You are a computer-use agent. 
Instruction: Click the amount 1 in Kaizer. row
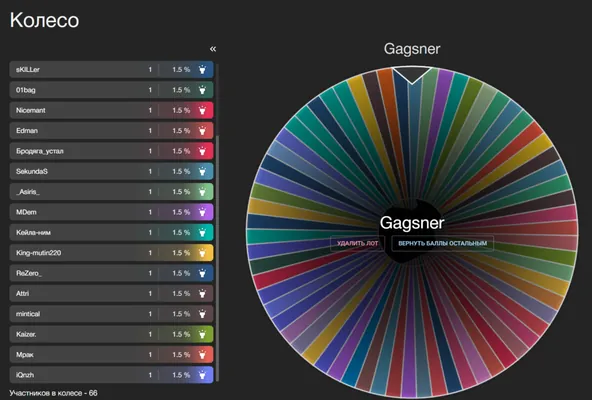150,334
